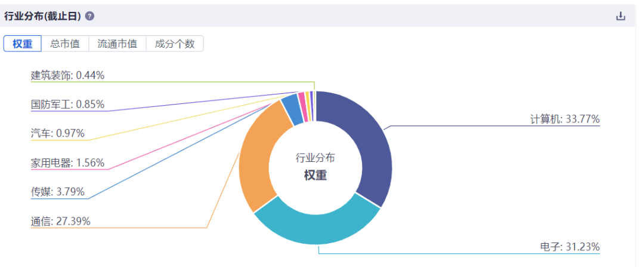
Task: Select the 计算机: 33.77% label
Action: [565, 119]
